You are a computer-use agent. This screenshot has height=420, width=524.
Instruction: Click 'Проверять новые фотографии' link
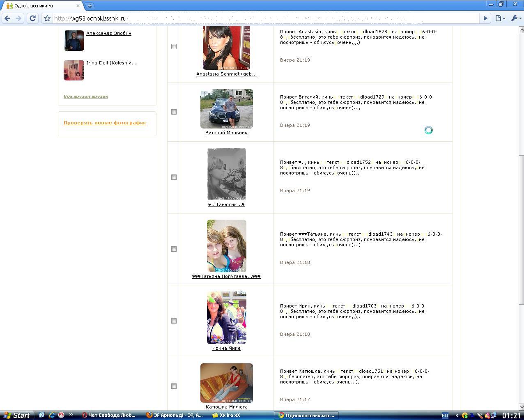tap(104, 123)
